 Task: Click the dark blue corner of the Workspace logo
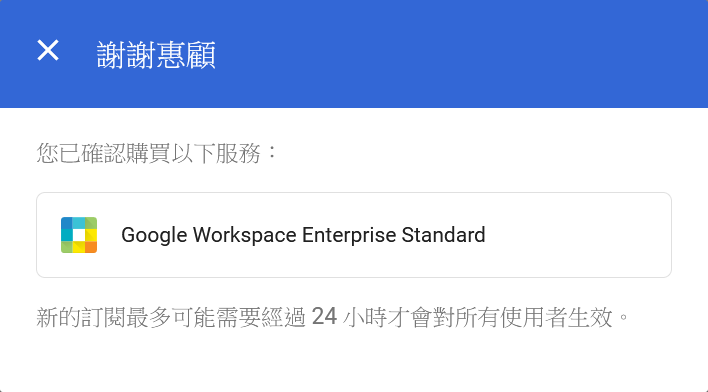click(x=67, y=223)
